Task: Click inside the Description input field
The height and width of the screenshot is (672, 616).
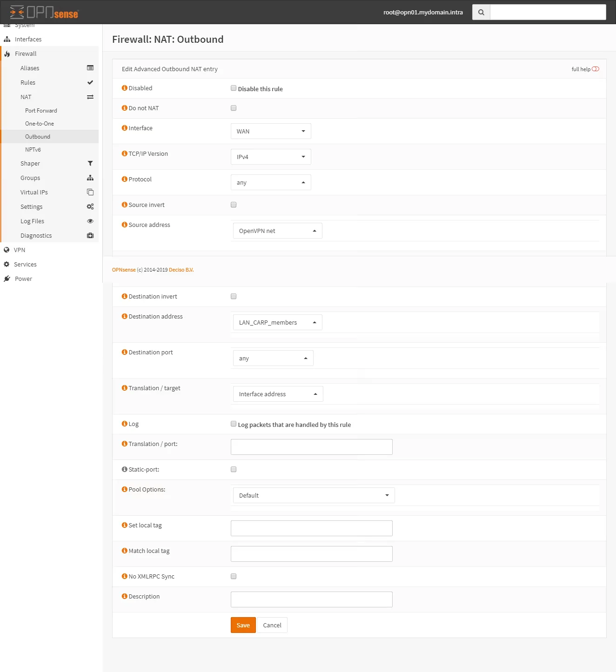Action: point(311,599)
